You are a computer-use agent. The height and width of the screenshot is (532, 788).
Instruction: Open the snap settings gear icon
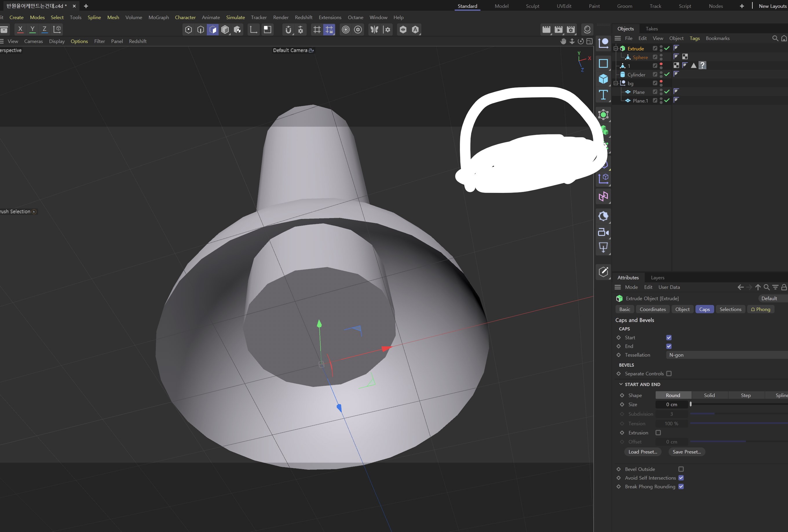tap(300, 30)
